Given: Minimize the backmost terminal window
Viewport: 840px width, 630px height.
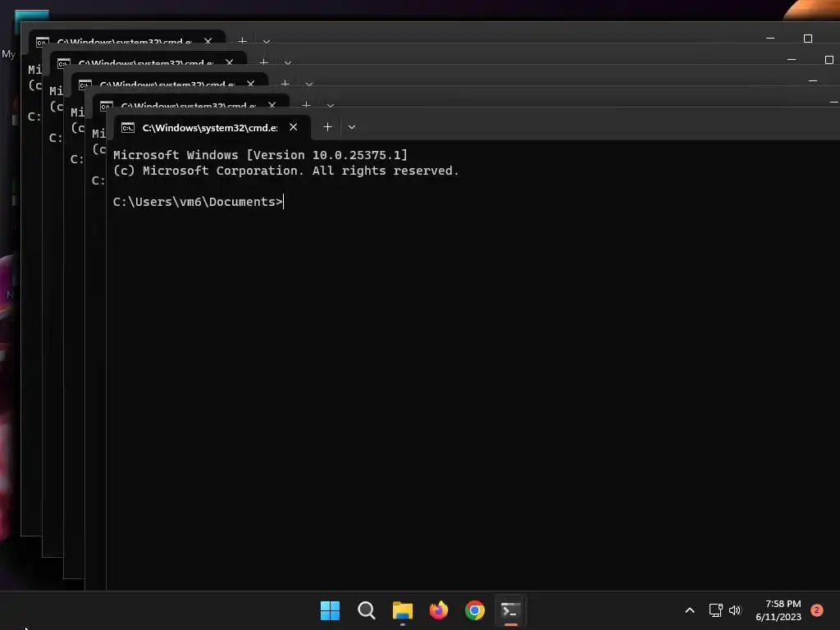Looking at the screenshot, I should pyautogui.click(x=770, y=39).
